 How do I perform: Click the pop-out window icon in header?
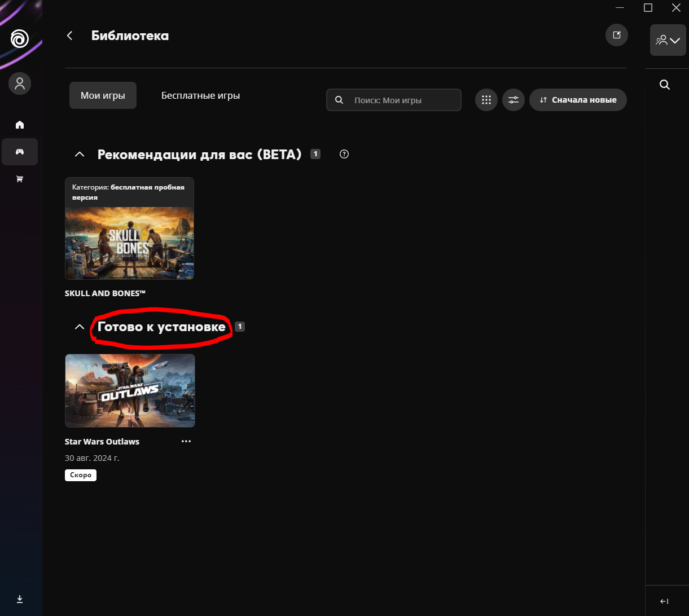616,36
